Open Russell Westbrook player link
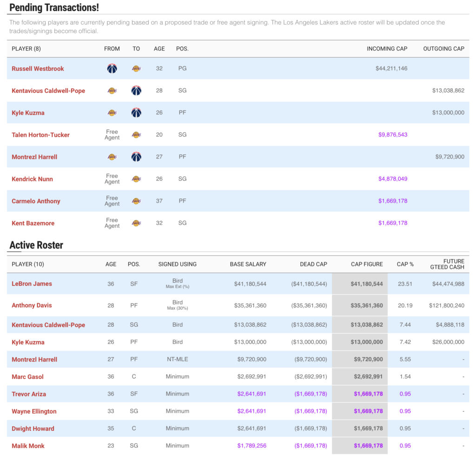 [38, 69]
